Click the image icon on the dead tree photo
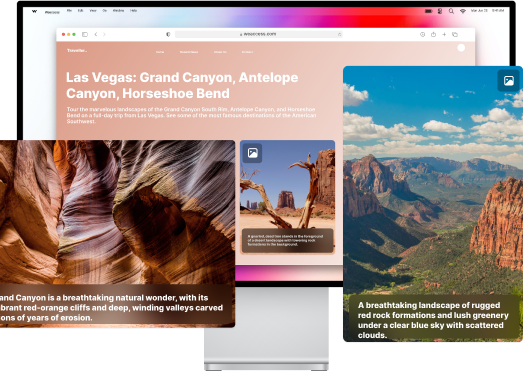Image resolution: width=532 pixels, height=372 pixels. (x=252, y=153)
